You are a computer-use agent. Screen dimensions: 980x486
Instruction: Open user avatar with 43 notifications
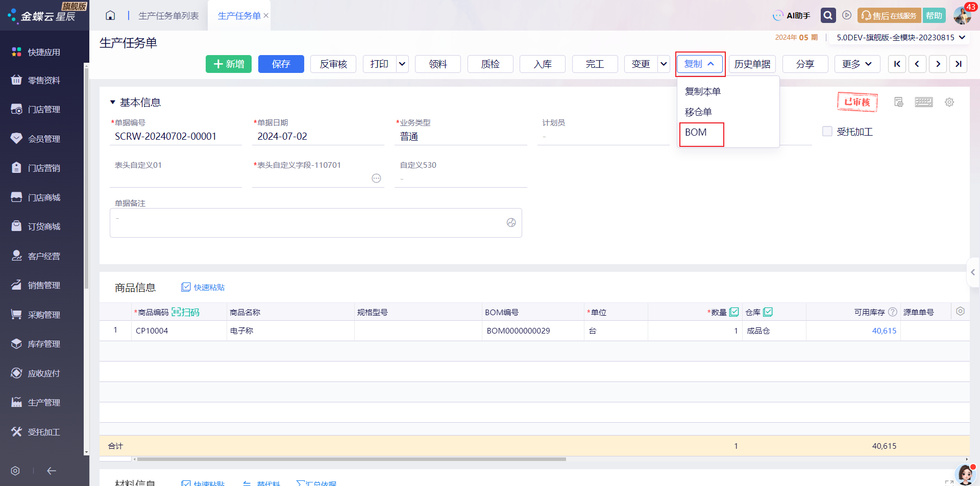click(963, 15)
